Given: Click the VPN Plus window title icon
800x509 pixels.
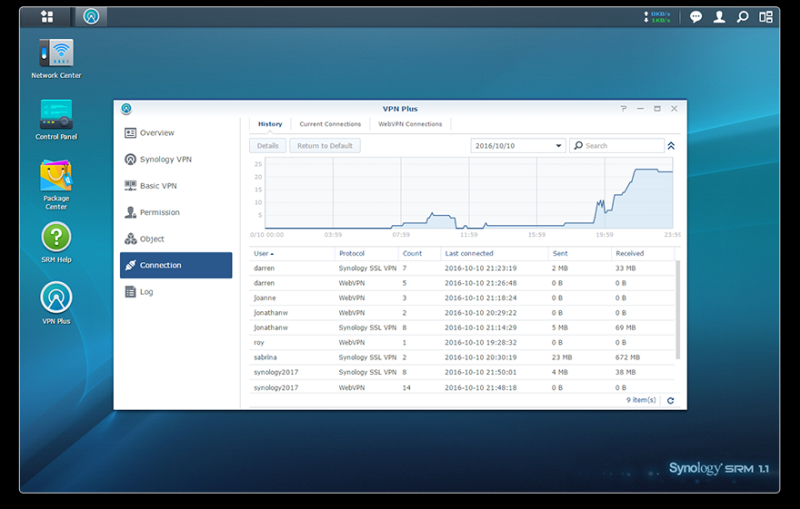Looking at the screenshot, I should (126, 109).
